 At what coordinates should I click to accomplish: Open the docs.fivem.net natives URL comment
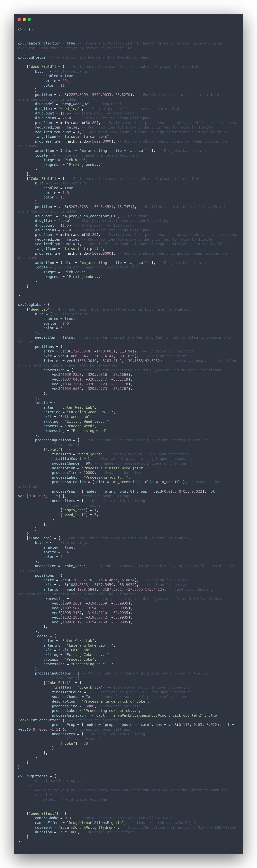182,827
